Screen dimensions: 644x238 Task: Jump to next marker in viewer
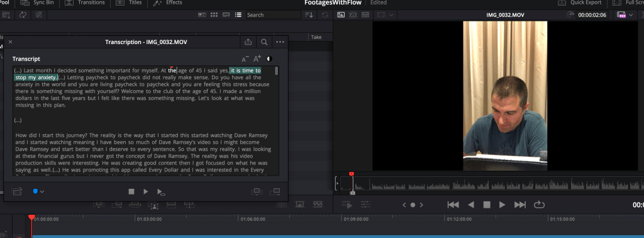point(421,205)
